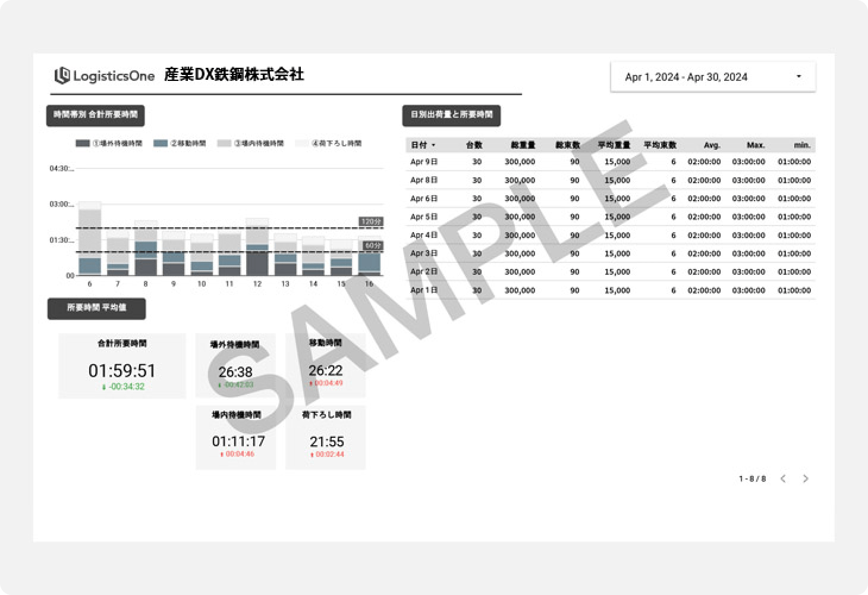868x595 pixels.
Task: Select the 時間帯別 合計所要時間 section label
Action: [96, 115]
